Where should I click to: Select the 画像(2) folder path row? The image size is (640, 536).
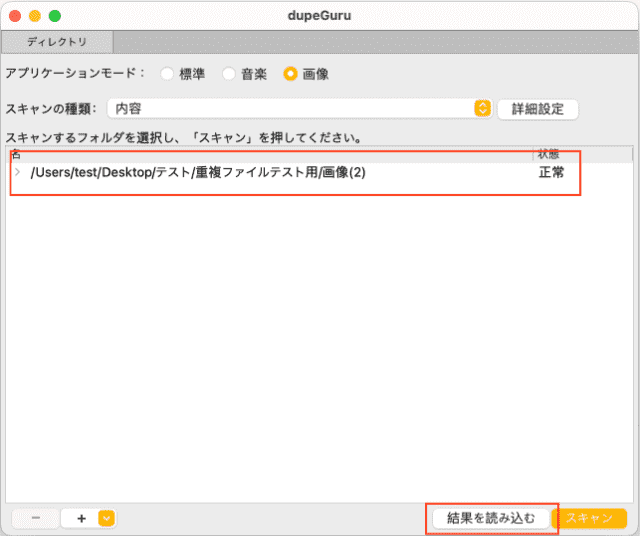click(x=198, y=172)
